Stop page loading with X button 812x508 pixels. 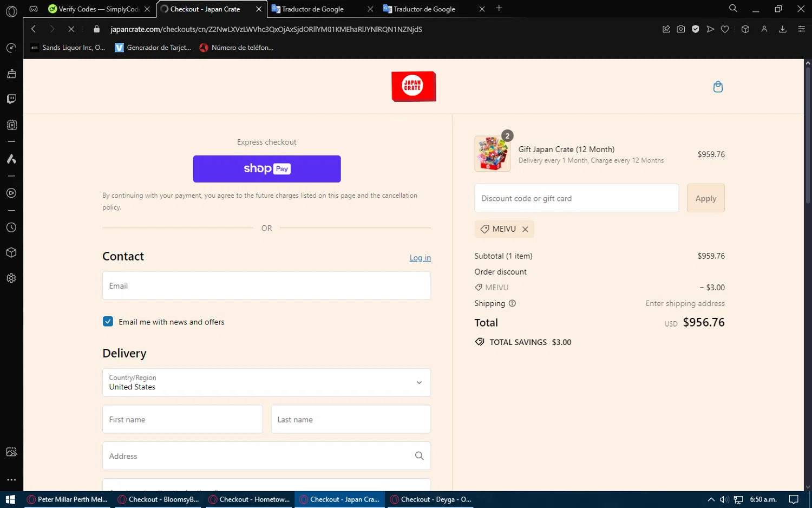71,29
